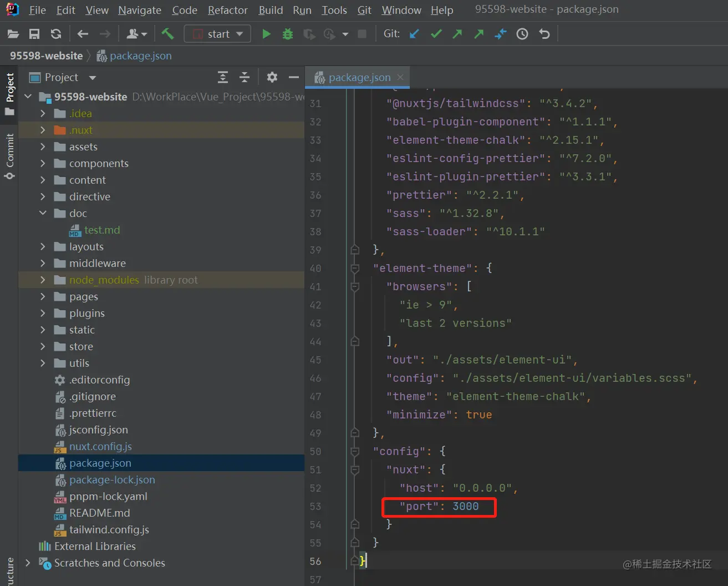Collapse the 95598-website root folder
This screenshot has width=728, height=586.
[x=28, y=97]
